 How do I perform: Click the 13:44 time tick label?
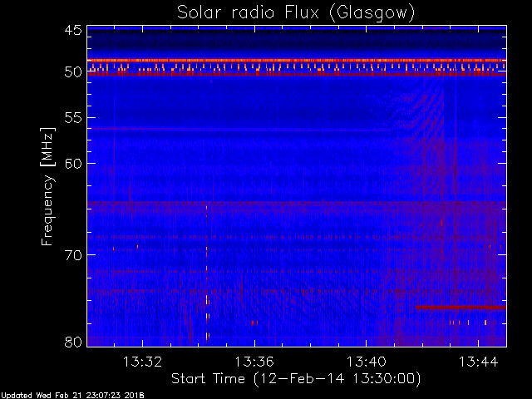pos(479,362)
